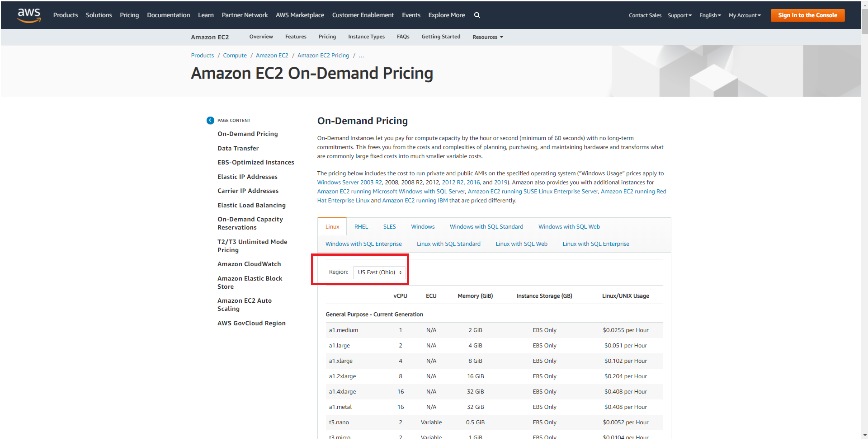Open the English language dropdown
Viewport: 868px width, 441px height.
point(710,15)
